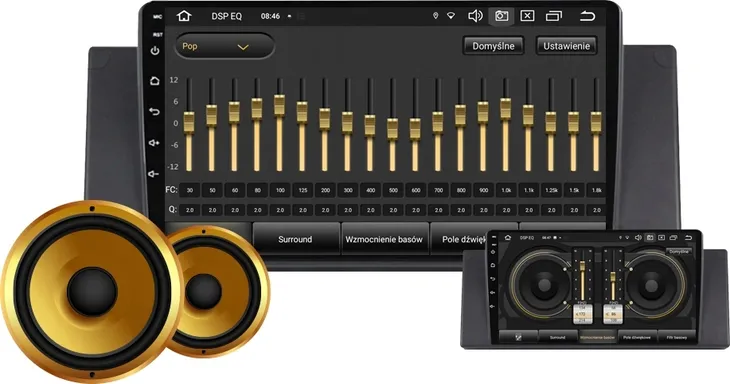Click the Domyślne button on the main screen

point(493,46)
